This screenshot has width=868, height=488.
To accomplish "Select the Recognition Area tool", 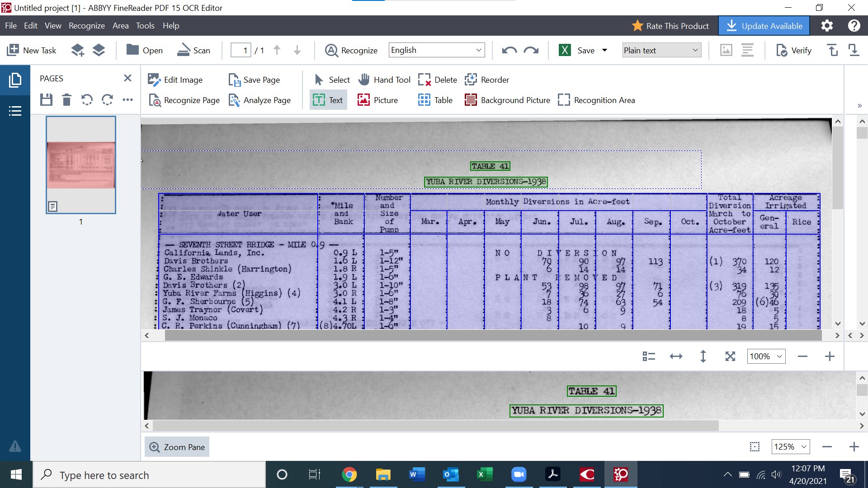I will pyautogui.click(x=596, y=100).
